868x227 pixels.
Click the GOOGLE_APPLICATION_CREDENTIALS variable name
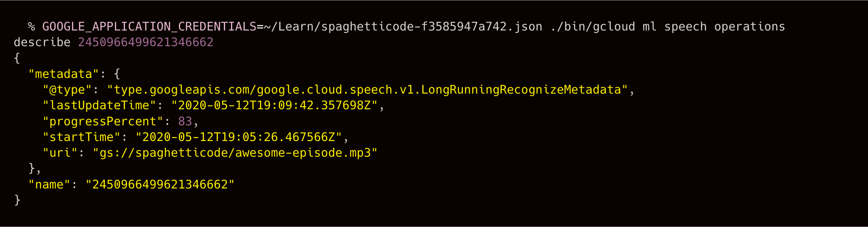pos(149,27)
